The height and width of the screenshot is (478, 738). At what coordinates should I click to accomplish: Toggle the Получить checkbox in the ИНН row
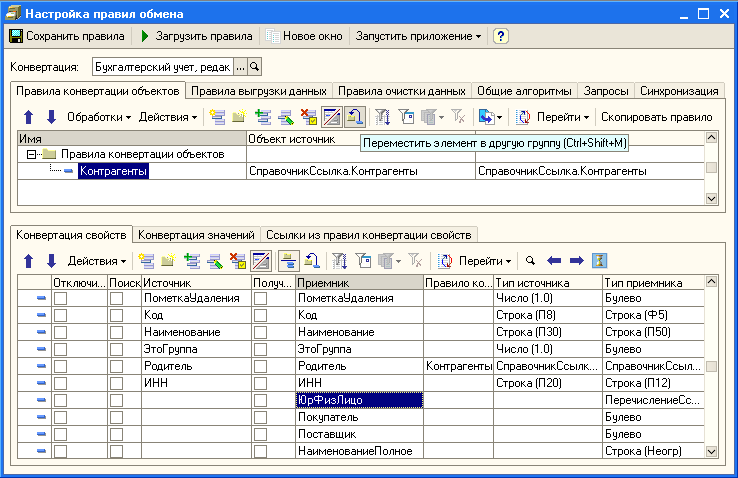(x=261, y=382)
